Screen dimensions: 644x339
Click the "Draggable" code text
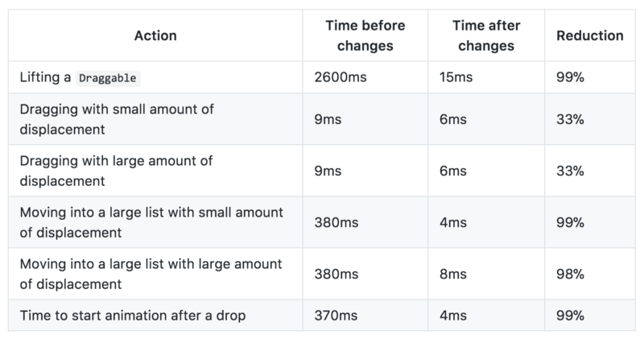(x=109, y=80)
